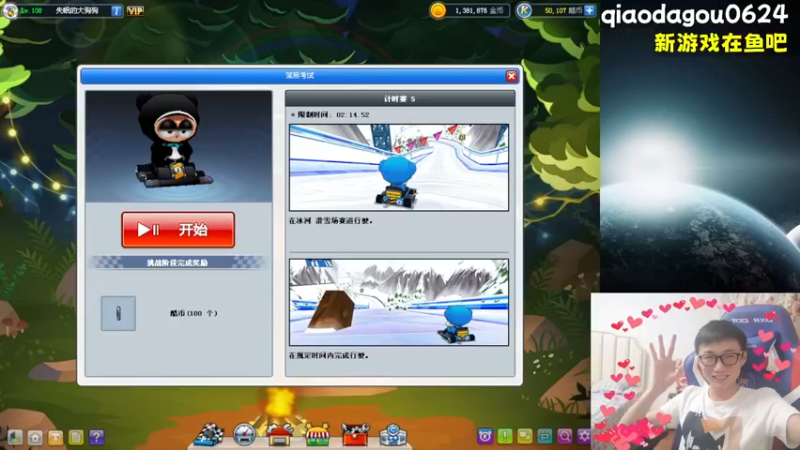Viewport: 800px width, 450px height.
Task: Close the 驾照考试 dialog
Action: pos(511,76)
